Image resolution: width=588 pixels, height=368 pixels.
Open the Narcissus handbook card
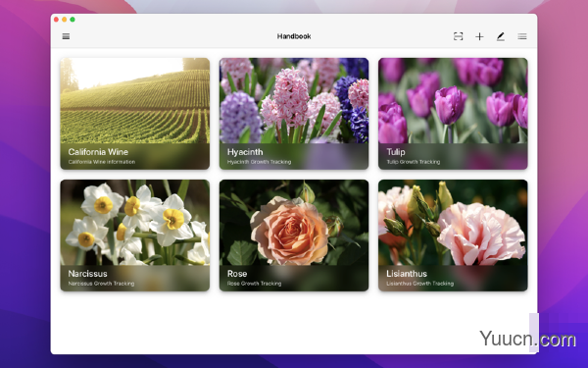tap(135, 236)
